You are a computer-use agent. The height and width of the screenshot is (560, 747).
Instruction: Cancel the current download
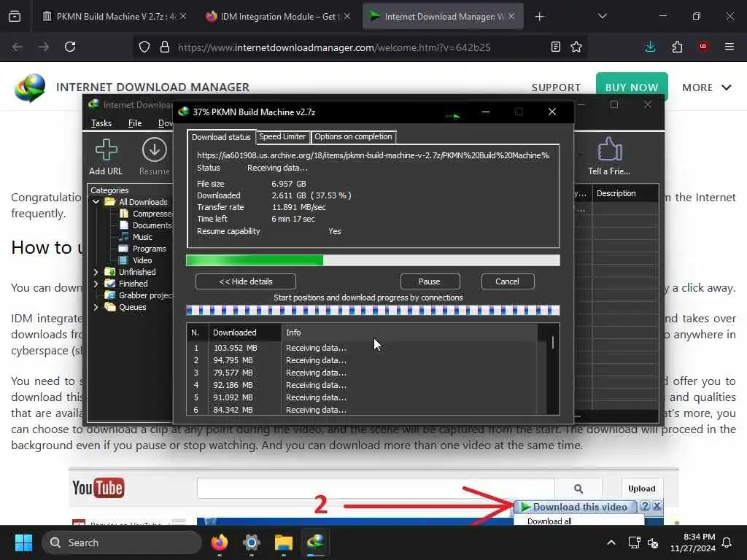coord(508,281)
